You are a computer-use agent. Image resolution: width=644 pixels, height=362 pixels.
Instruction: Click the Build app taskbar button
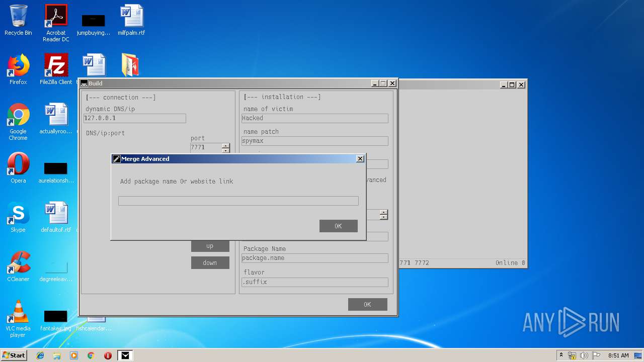125,355
